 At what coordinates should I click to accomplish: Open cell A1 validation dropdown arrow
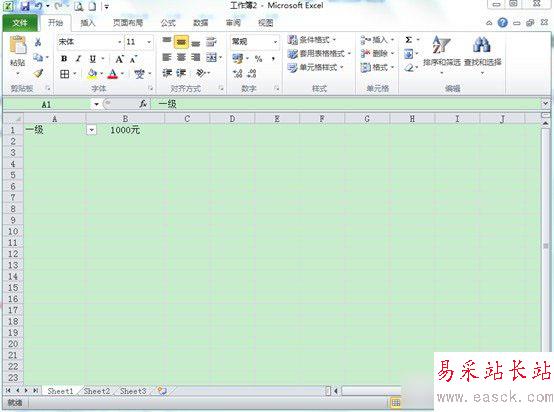pos(91,130)
